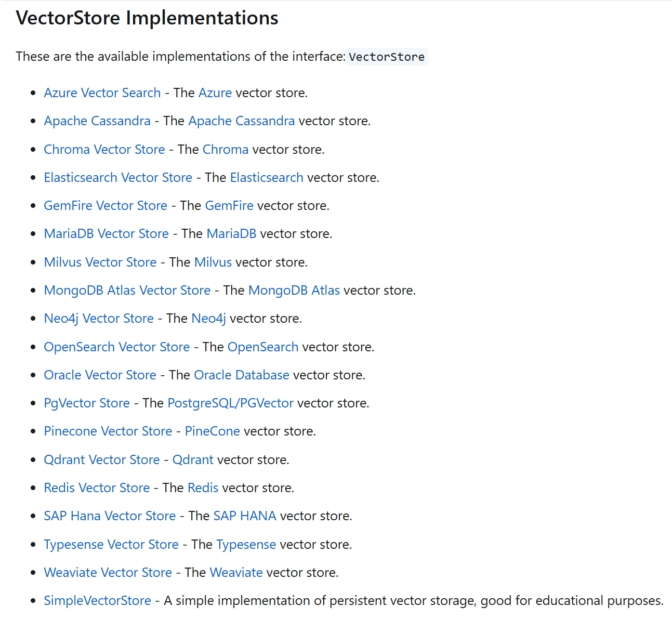
Task: Follow the OpenSearch link after 'The'
Action: (x=263, y=347)
